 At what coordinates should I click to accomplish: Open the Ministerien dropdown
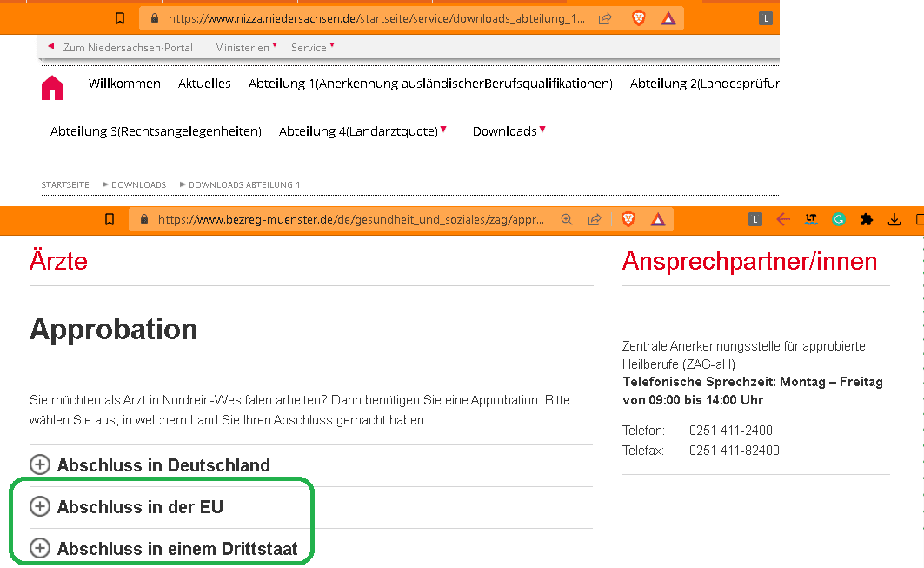pos(246,47)
